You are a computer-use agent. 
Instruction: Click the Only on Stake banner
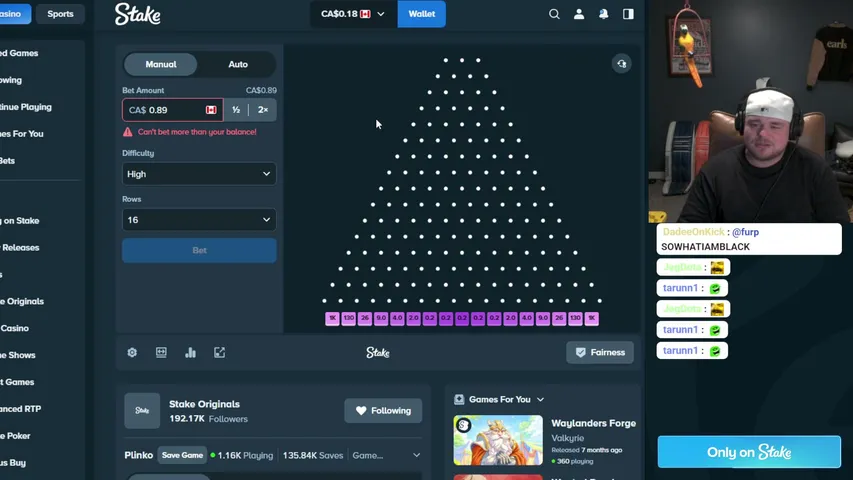pos(749,452)
